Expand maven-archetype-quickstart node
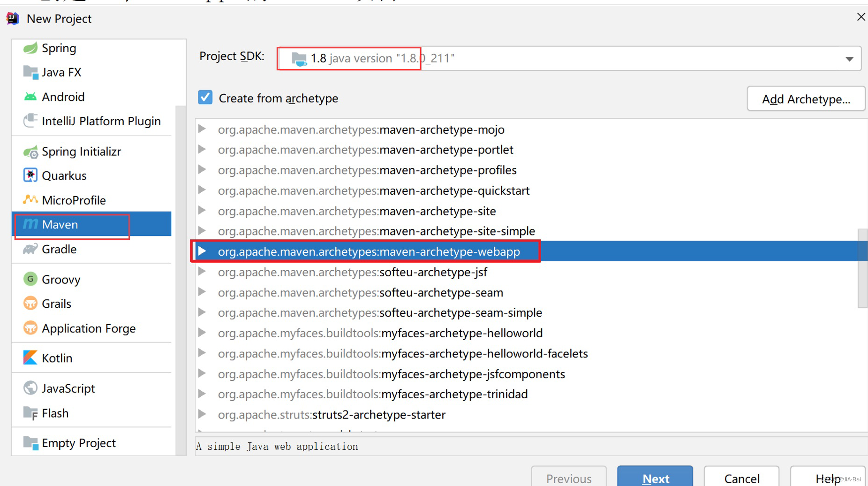 tap(202, 190)
